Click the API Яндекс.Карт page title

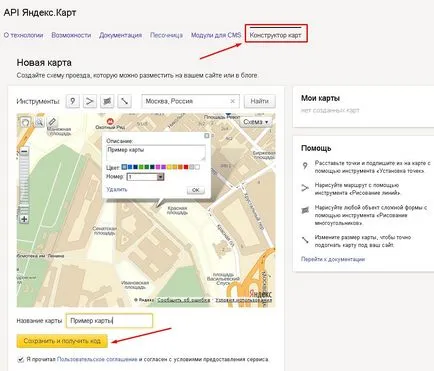(x=40, y=13)
